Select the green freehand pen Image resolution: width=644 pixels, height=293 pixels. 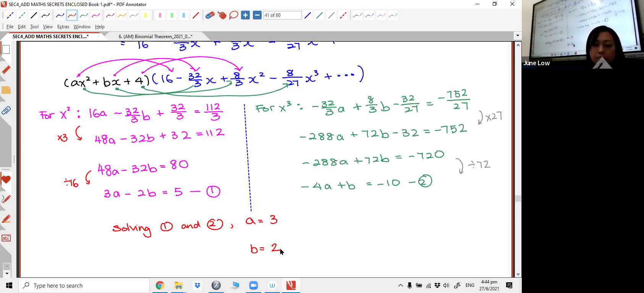(x=84, y=16)
